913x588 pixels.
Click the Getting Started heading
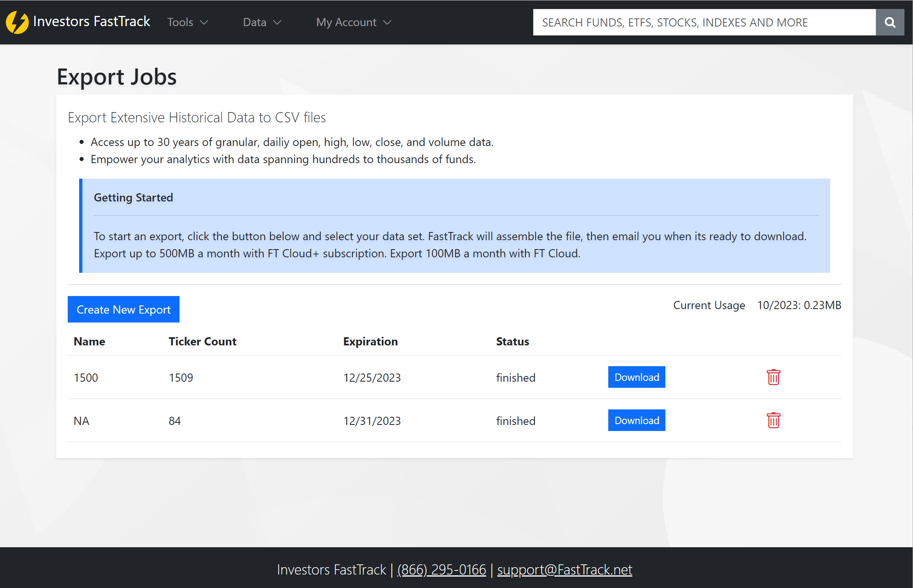(133, 198)
